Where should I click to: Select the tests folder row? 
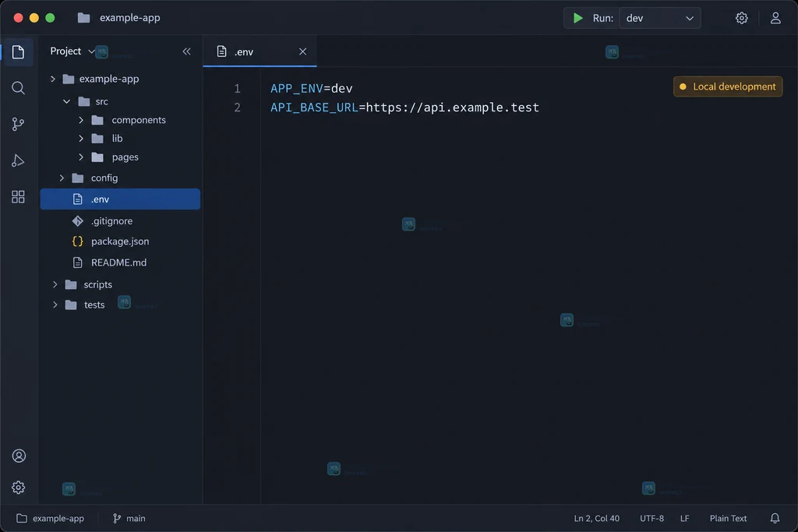click(x=120, y=305)
